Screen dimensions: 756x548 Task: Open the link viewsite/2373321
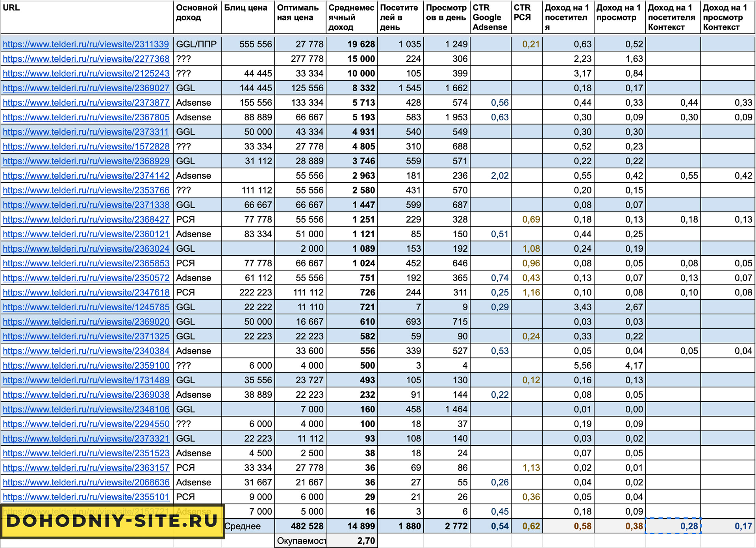[86, 438]
